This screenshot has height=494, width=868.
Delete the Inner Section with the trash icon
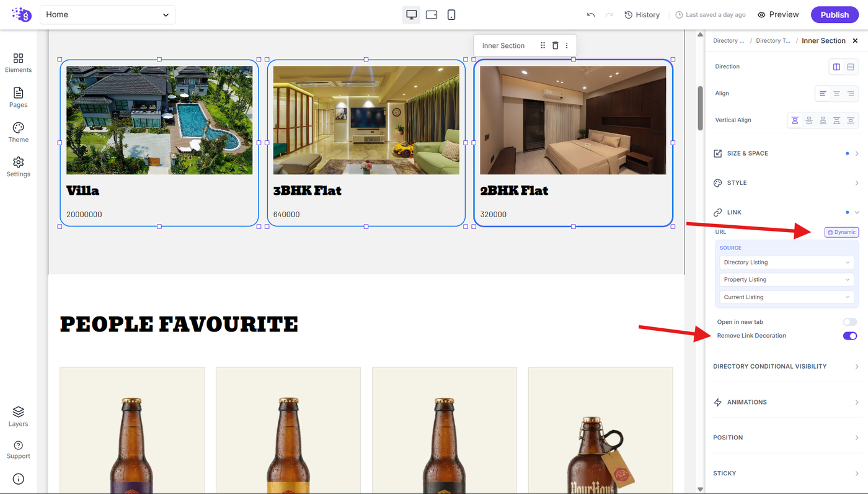click(555, 45)
